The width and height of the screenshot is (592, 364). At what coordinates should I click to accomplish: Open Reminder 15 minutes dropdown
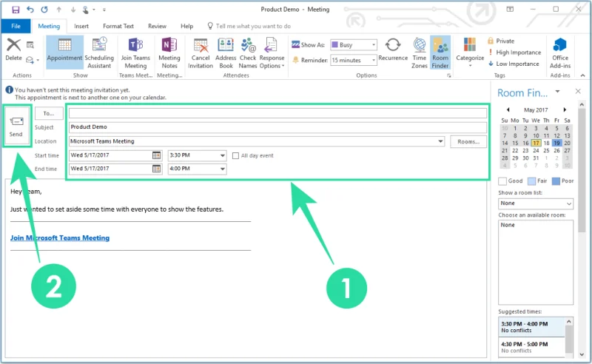(x=374, y=60)
